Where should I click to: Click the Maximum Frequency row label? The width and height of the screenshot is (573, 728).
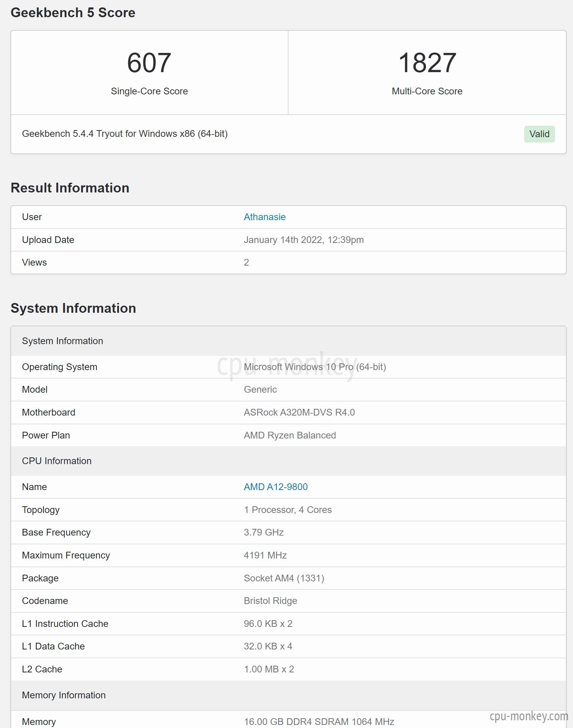[x=66, y=555]
